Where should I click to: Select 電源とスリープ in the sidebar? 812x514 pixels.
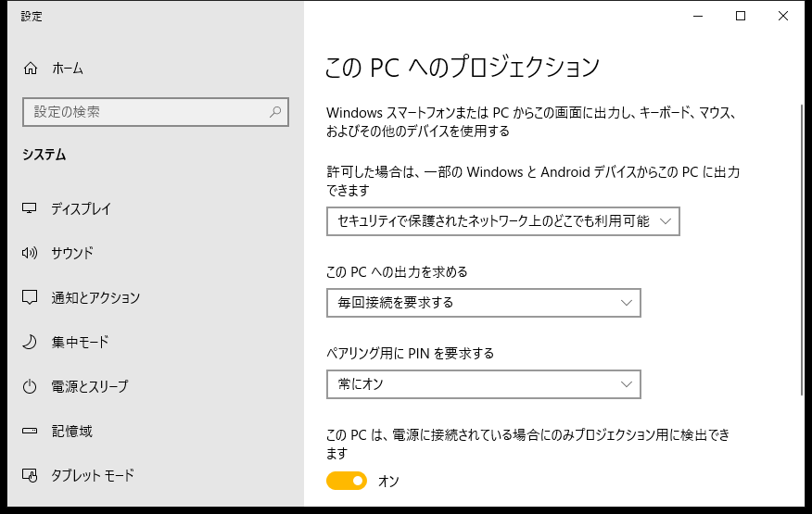click(x=90, y=387)
